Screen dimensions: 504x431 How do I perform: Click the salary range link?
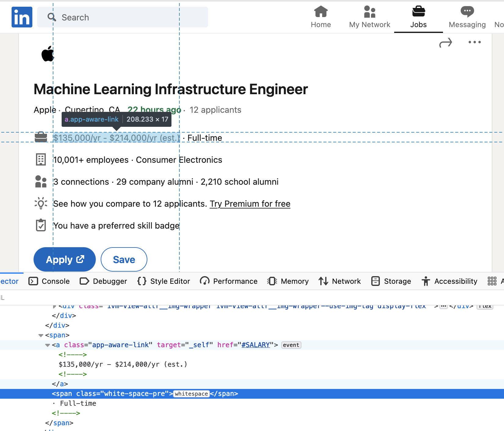pyautogui.click(x=117, y=138)
